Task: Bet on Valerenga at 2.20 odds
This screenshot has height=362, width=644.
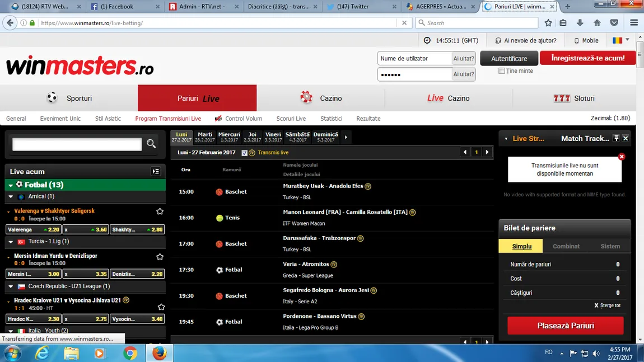Action: coord(34,229)
